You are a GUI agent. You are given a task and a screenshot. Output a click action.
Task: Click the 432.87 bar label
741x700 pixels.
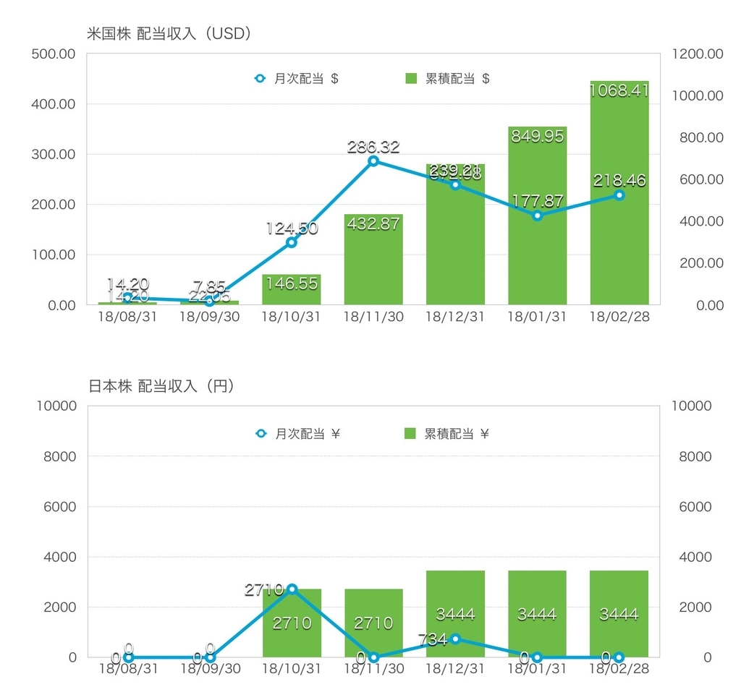point(373,223)
